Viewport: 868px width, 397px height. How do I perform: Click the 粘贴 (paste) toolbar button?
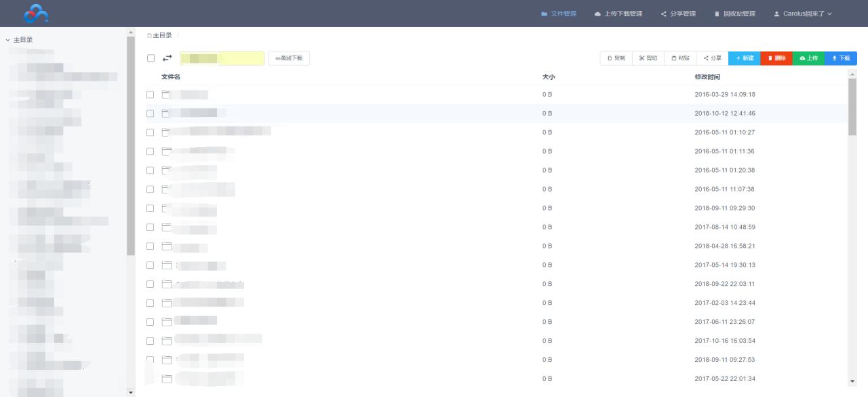680,58
